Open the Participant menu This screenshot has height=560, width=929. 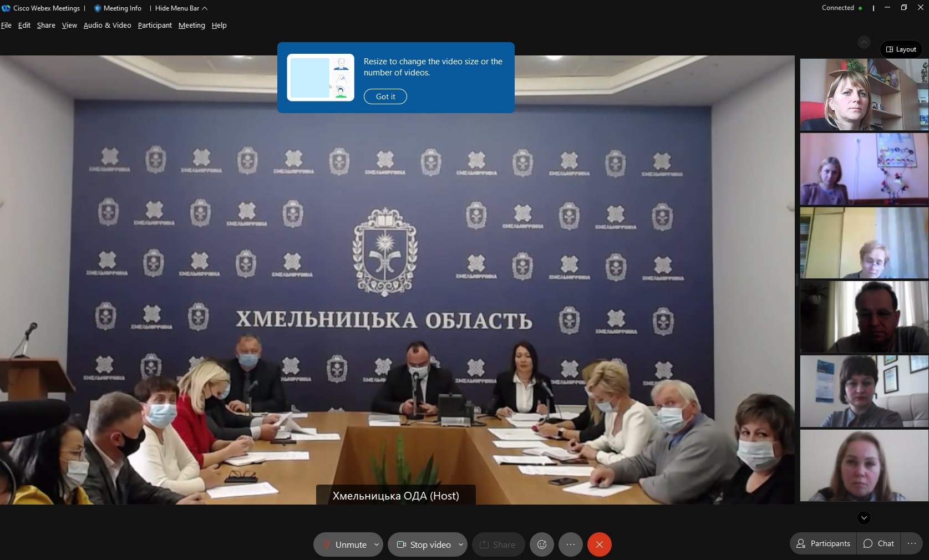155,26
